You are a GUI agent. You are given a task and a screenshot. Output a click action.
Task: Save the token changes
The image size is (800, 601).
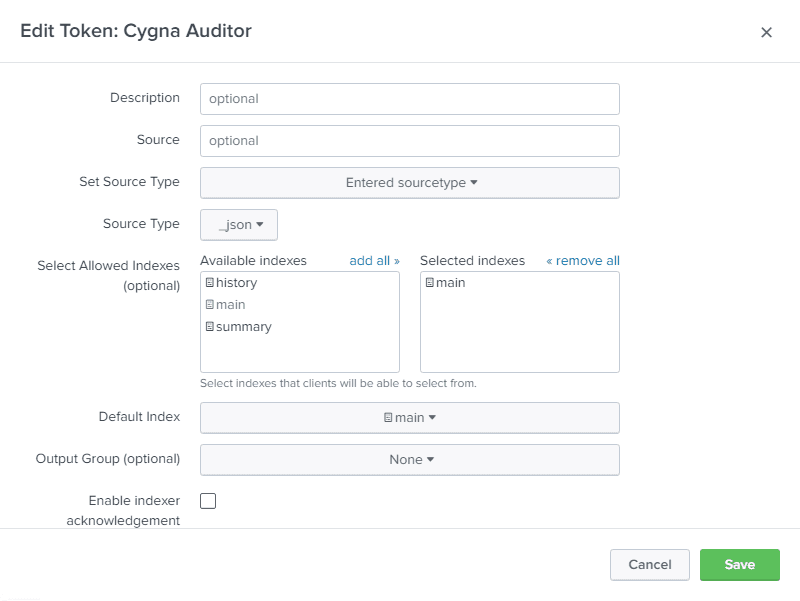(739, 564)
